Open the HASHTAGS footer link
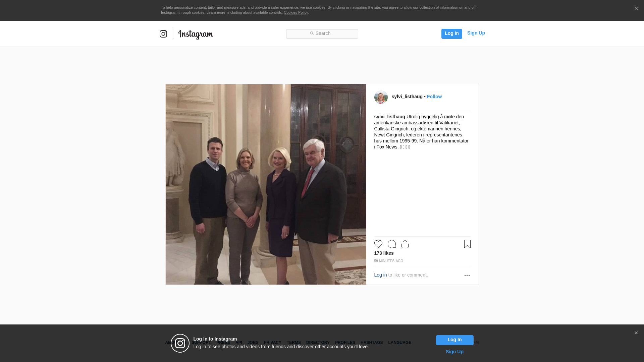Image resolution: width=644 pixels, height=362 pixels. pos(372,343)
